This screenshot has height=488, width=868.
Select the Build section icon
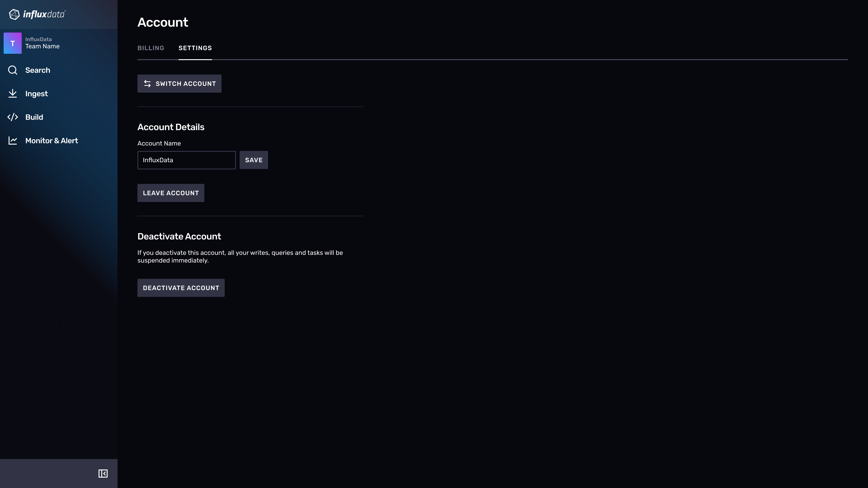tap(13, 117)
